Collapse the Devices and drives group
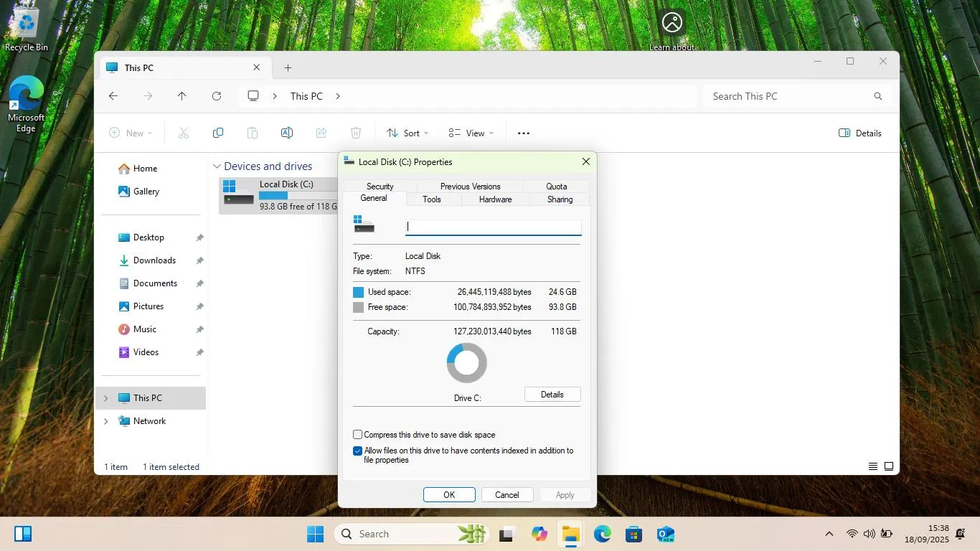Image resolution: width=980 pixels, height=551 pixels. coord(217,166)
